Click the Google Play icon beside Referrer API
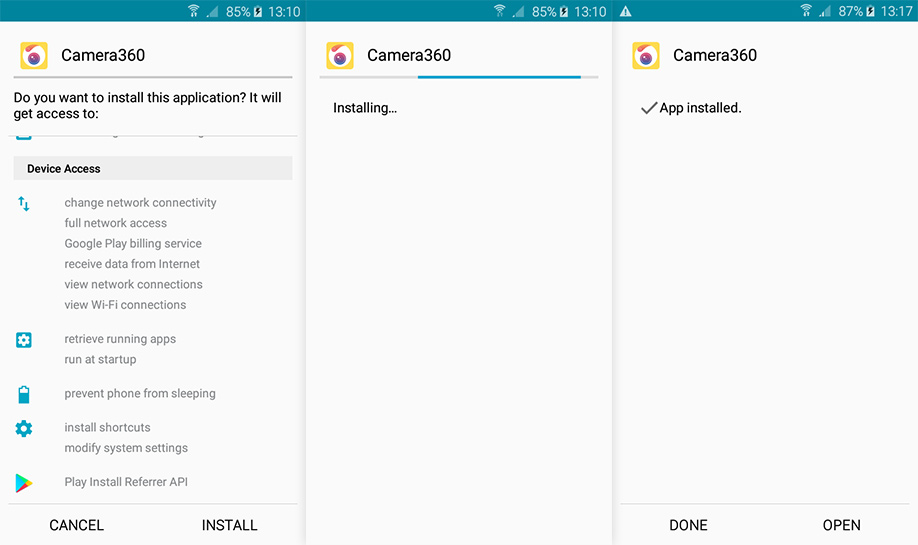Screen dimensions: 918x545 pos(23,483)
